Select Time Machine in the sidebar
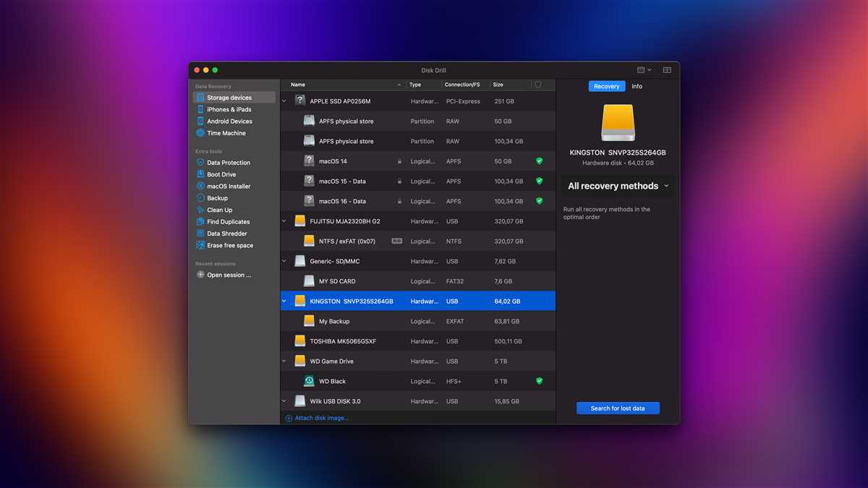The width and height of the screenshot is (868, 488). pos(226,133)
